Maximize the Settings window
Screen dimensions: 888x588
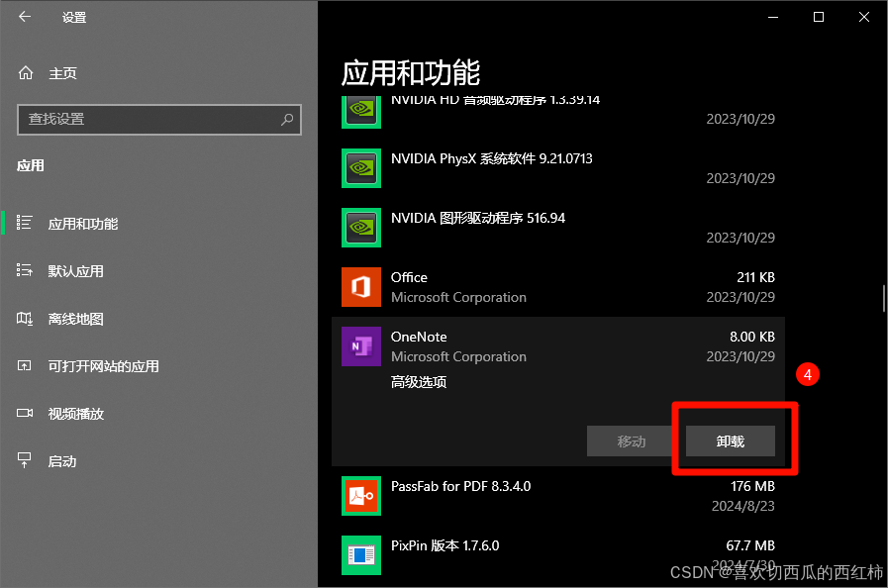(x=819, y=18)
